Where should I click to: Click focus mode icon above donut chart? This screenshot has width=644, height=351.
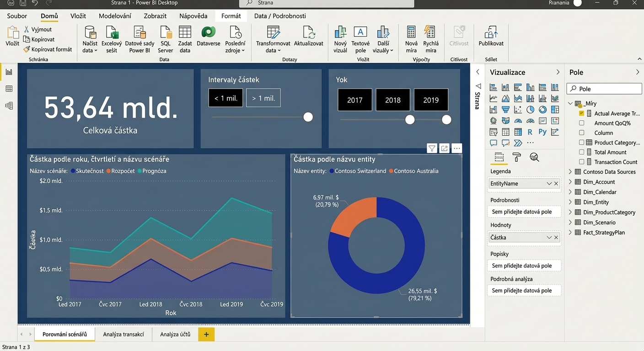[444, 148]
